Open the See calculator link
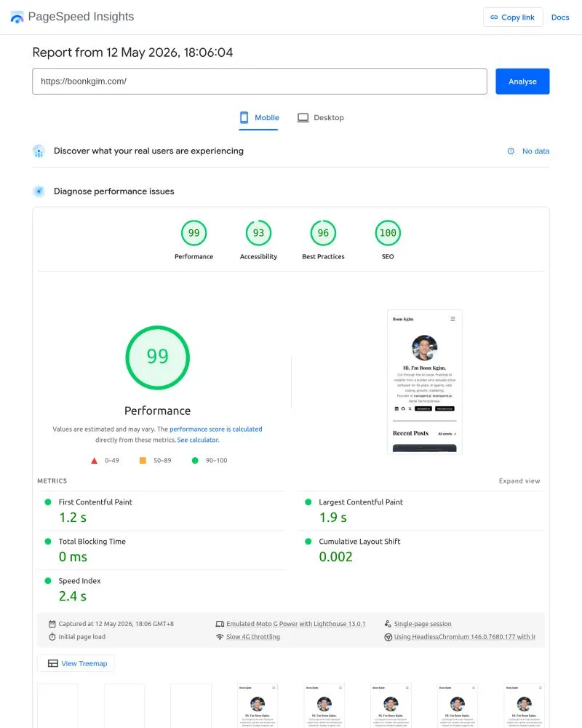 [x=198, y=440]
